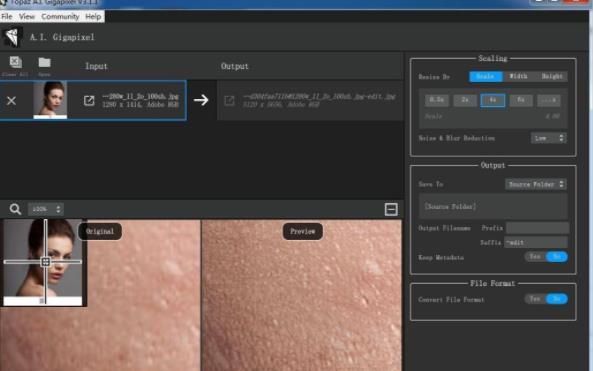This screenshot has height=371, width=593.
Task: Click the Input column header
Action: tap(96, 66)
